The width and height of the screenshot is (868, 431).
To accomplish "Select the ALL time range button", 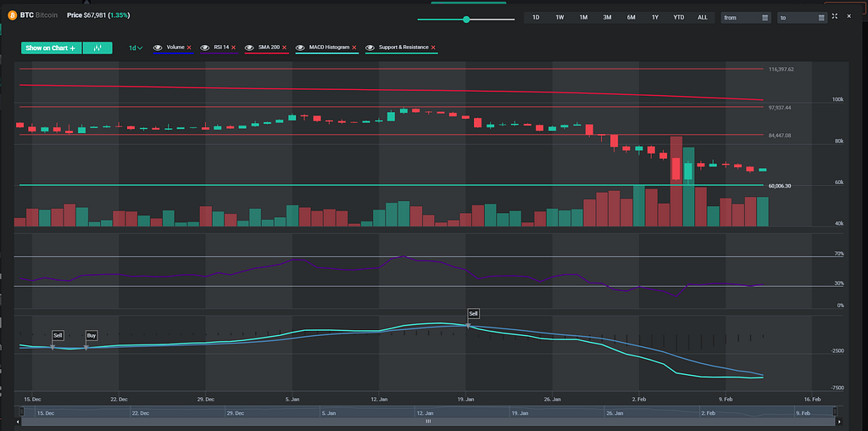I will tap(702, 17).
